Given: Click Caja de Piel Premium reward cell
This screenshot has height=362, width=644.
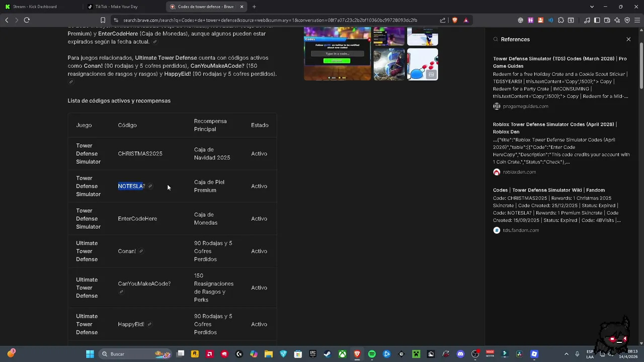Looking at the screenshot, I should click(209, 186).
